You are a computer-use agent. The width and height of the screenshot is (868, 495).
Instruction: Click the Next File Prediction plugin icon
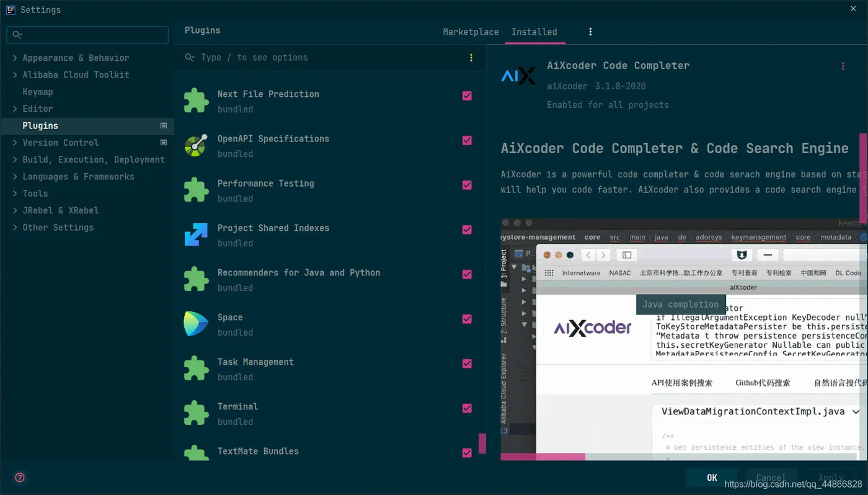tap(197, 100)
